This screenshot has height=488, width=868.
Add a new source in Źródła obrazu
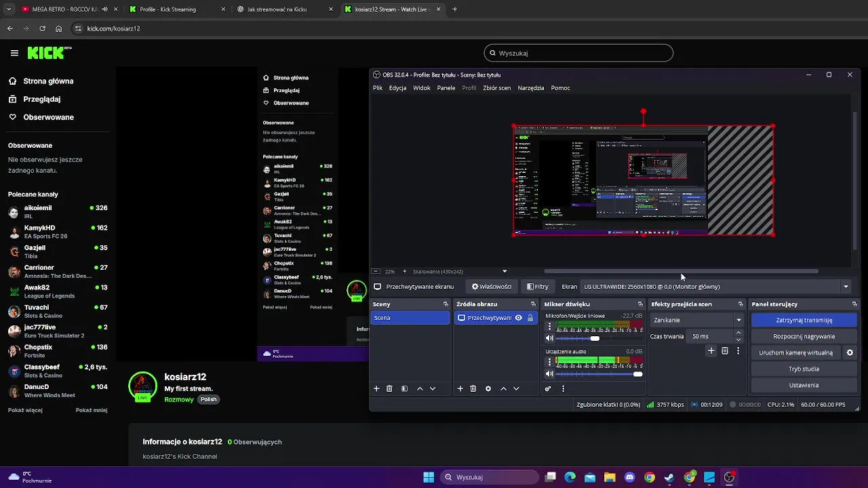[460, 388]
